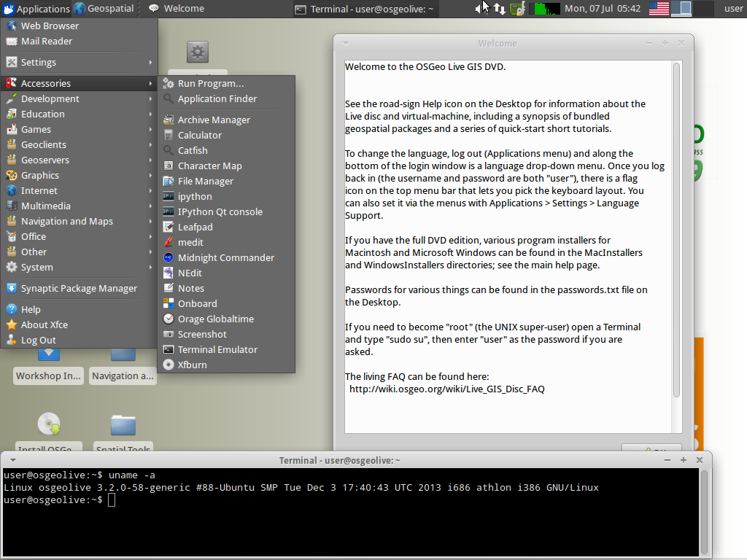
Task: Click the network up-down arrows icon
Action: [x=499, y=9]
